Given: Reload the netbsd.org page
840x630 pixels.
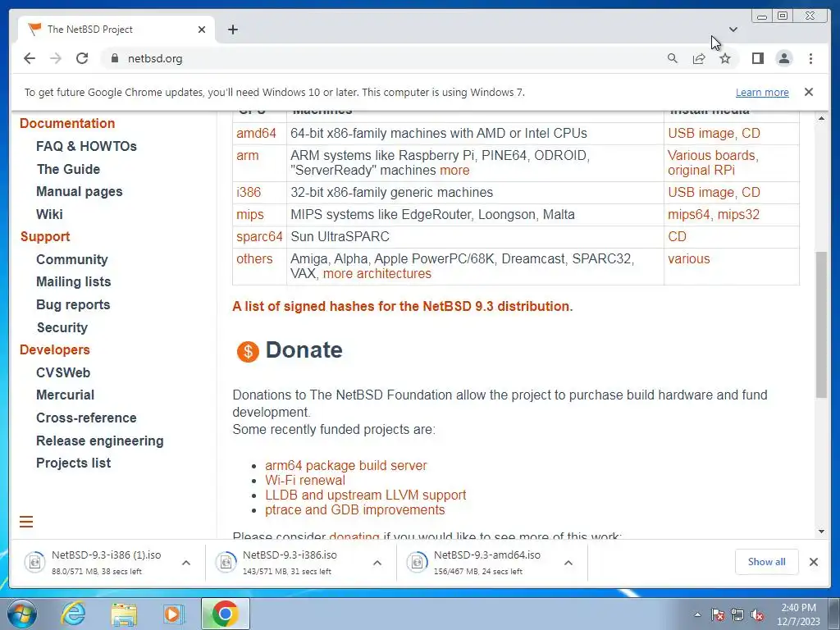Looking at the screenshot, I should (82, 58).
